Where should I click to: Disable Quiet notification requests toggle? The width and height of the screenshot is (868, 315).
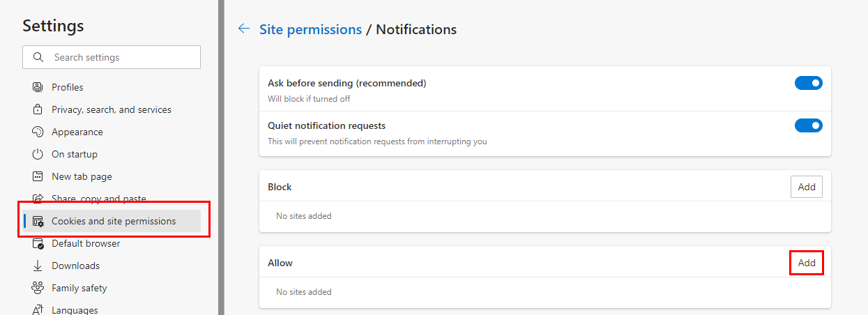(x=808, y=125)
